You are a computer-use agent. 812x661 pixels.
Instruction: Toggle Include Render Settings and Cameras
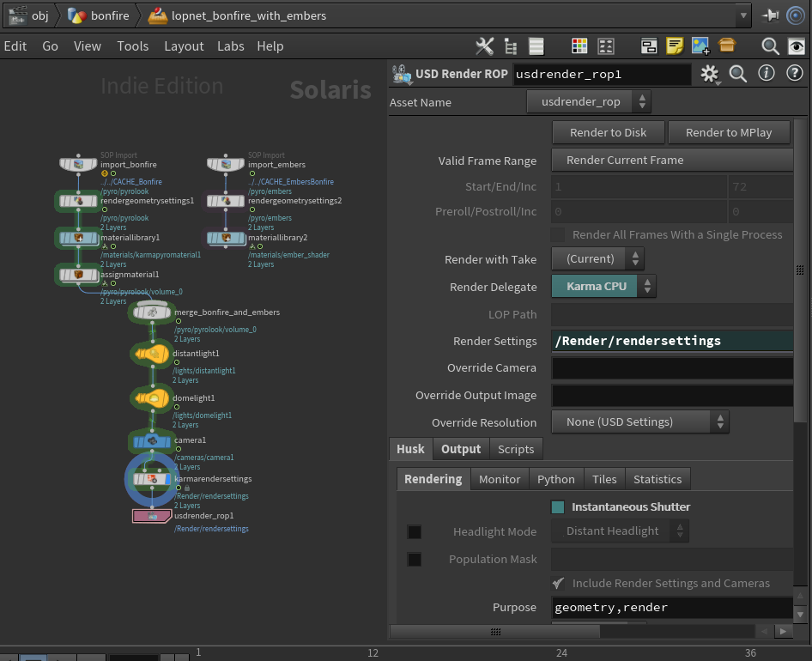click(558, 583)
